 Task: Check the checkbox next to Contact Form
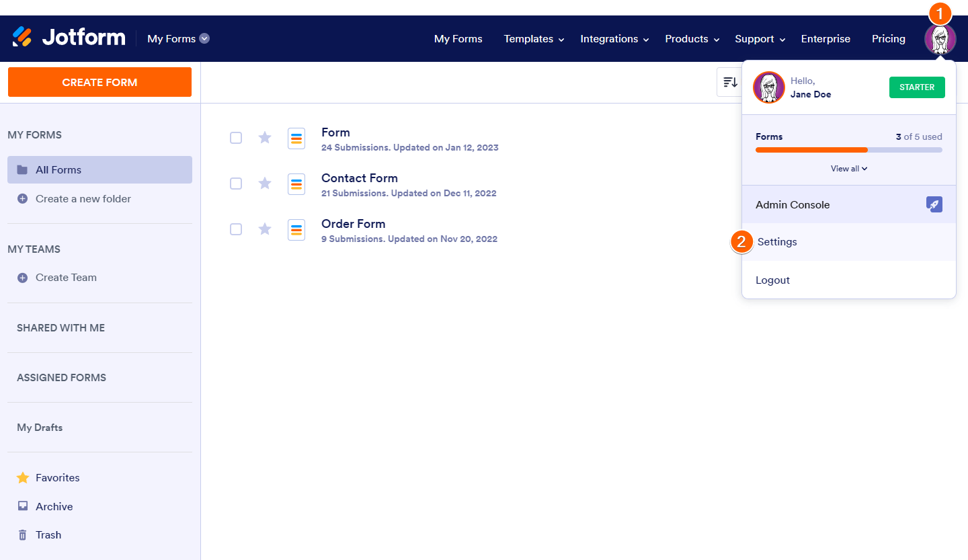tap(236, 184)
